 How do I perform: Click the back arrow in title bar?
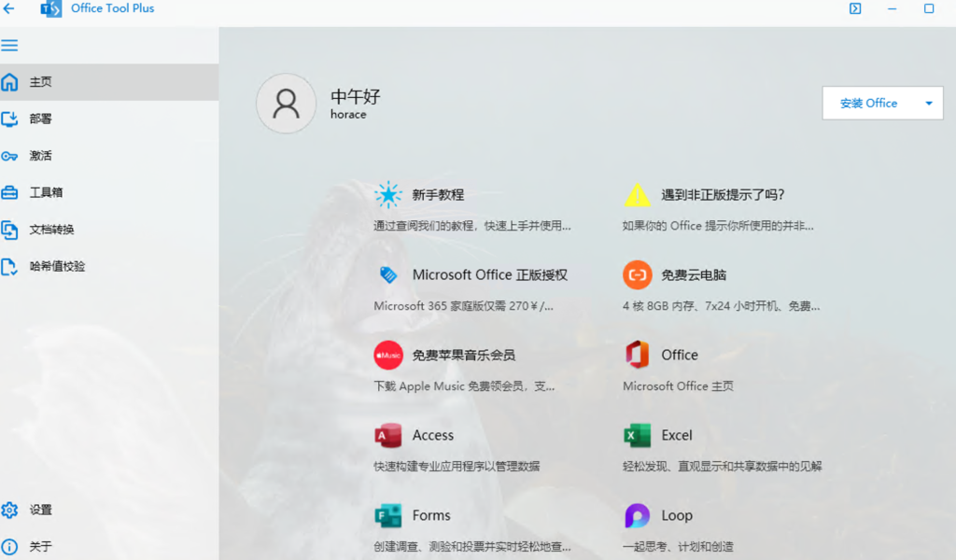(10, 8)
